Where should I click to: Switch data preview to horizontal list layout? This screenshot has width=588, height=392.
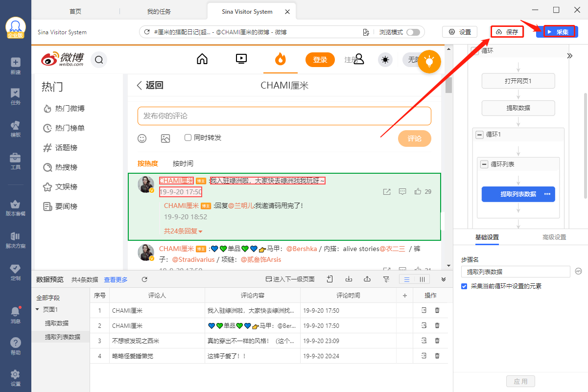406,279
